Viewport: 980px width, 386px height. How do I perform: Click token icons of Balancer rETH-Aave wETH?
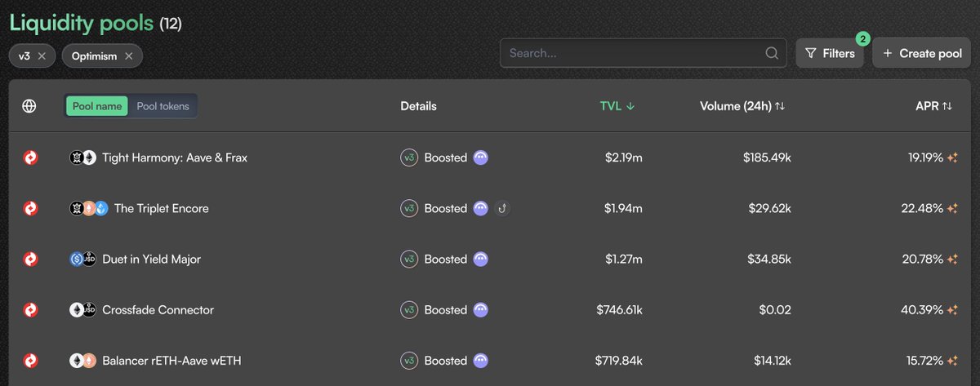tap(82, 361)
